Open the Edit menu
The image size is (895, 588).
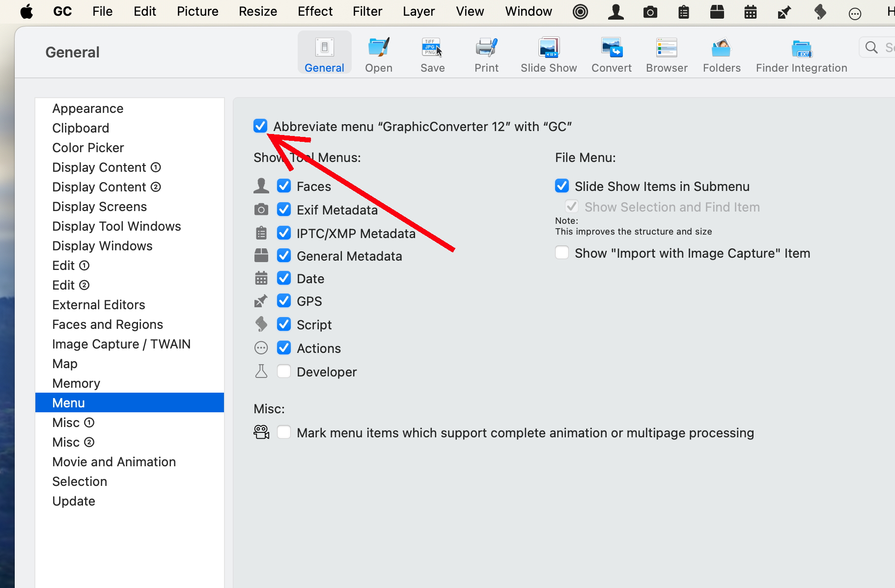[x=144, y=11]
